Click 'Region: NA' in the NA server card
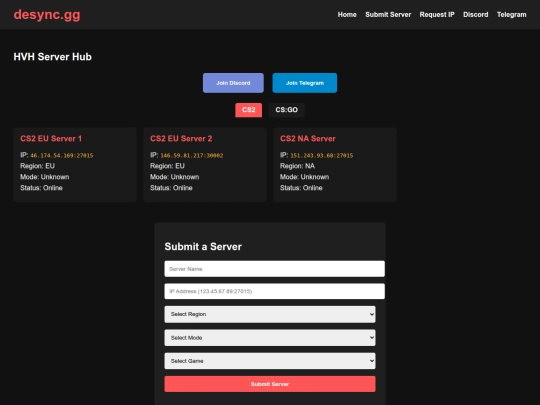The width and height of the screenshot is (540, 405). click(x=297, y=166)
